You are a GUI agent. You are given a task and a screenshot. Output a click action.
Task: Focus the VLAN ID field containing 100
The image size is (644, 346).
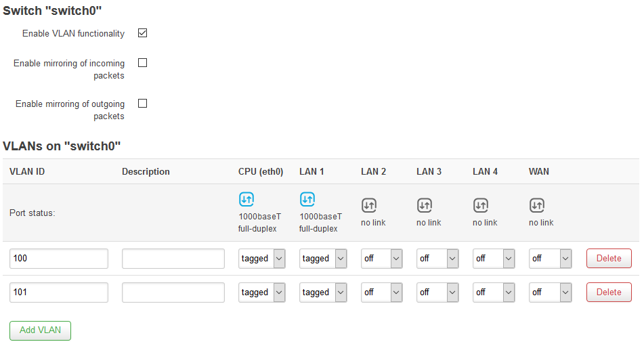[59, 259]
